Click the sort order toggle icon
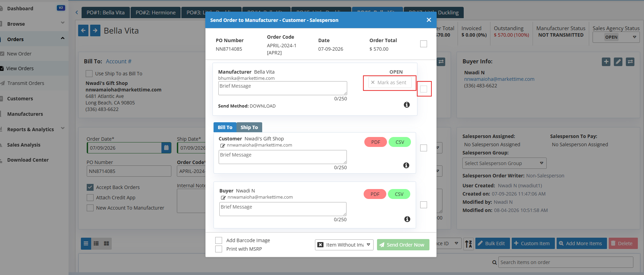 pos(469,243)
